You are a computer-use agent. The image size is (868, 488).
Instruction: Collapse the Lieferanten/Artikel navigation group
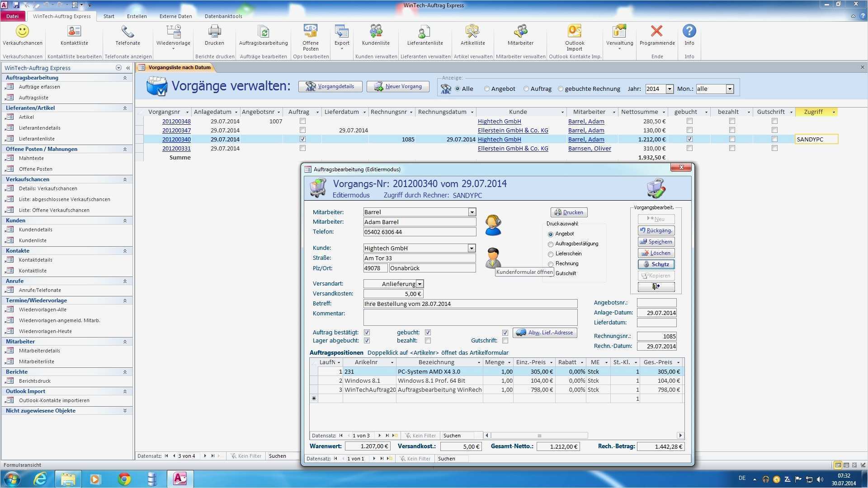tap(125, 108)
